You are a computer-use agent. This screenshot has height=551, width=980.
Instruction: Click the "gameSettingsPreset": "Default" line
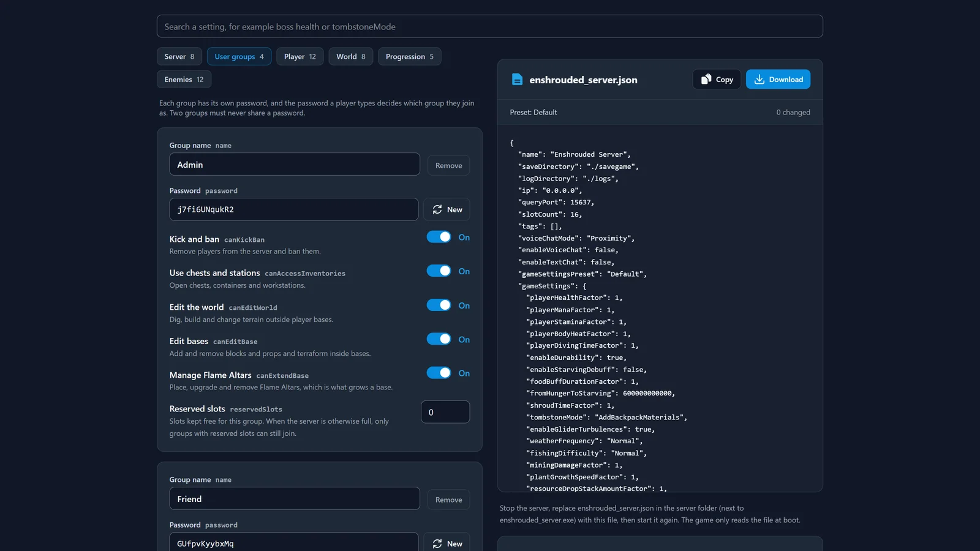pyautogui.click(x=582, y=274)
